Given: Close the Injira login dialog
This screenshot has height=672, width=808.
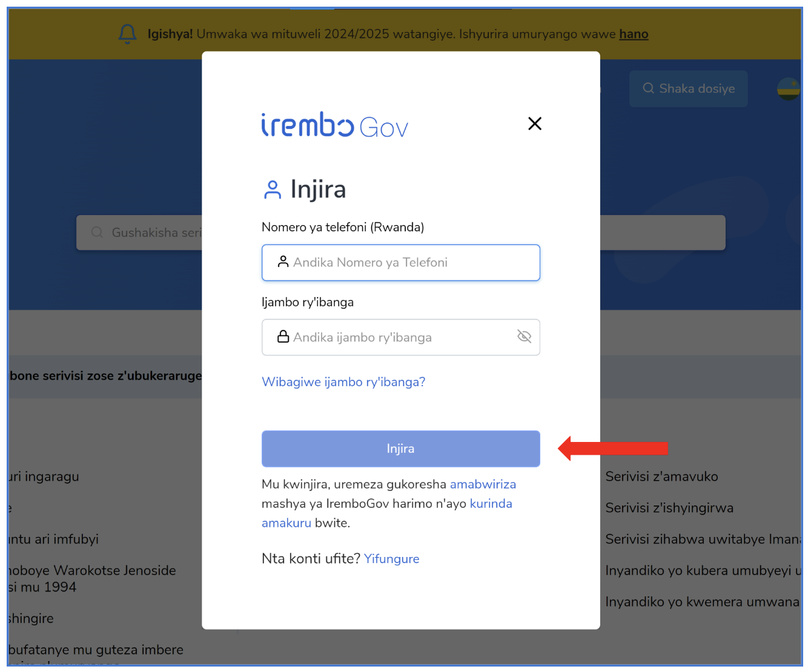Looking at the screenshot, I should 534,124.
